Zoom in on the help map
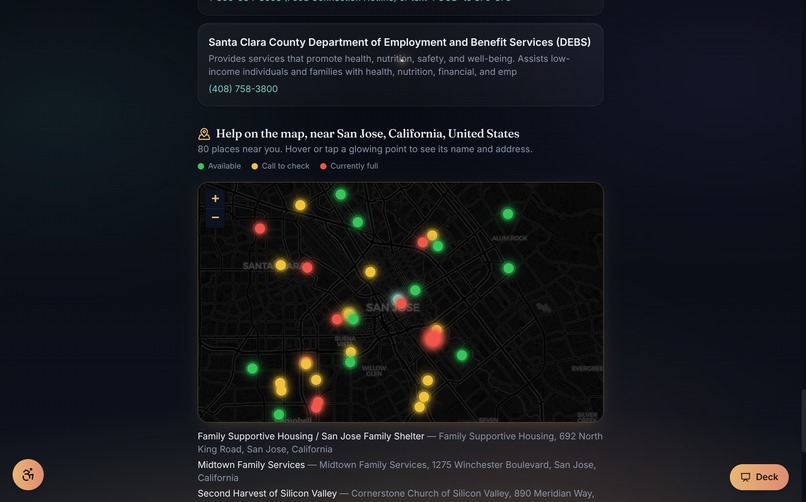This screenshot has width=806, height=502. pos(215,199)
